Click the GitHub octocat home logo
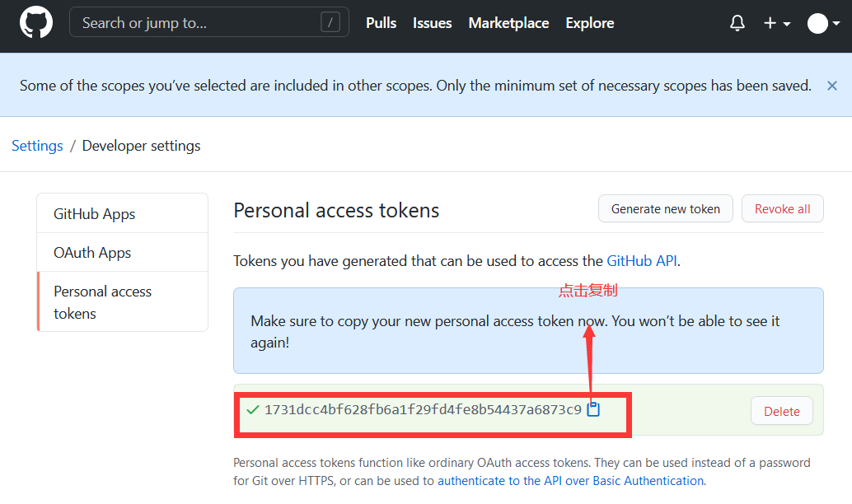The height and width of the screenshot is (504, 852). (x=35, y=22)
